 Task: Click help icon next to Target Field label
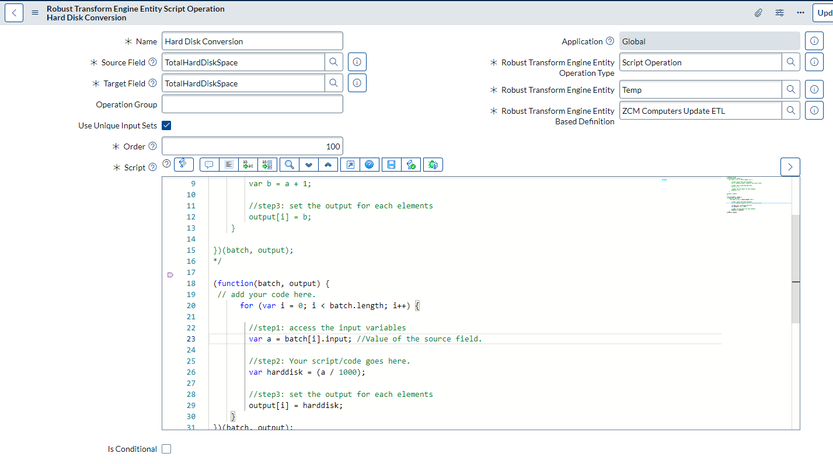coord(152,83)
